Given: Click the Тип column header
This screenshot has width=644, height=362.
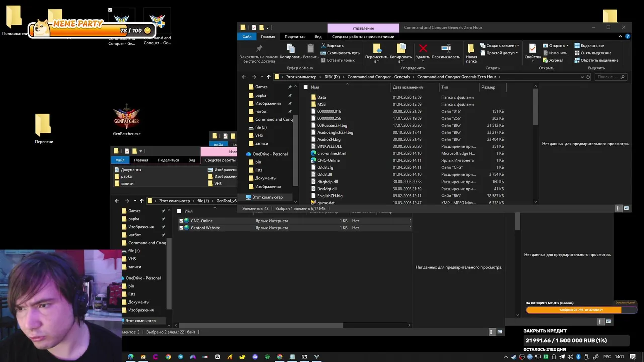Looking at the screenshot, I should (x=445, y=87).
